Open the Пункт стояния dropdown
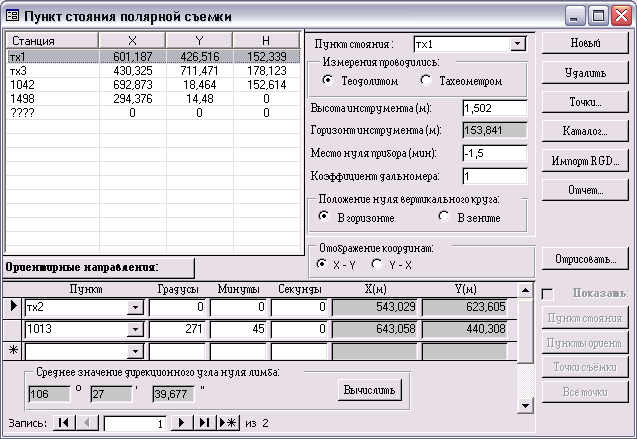Image resolution: width=637 pixels, height=439 pixels. (x=517, y=44)
